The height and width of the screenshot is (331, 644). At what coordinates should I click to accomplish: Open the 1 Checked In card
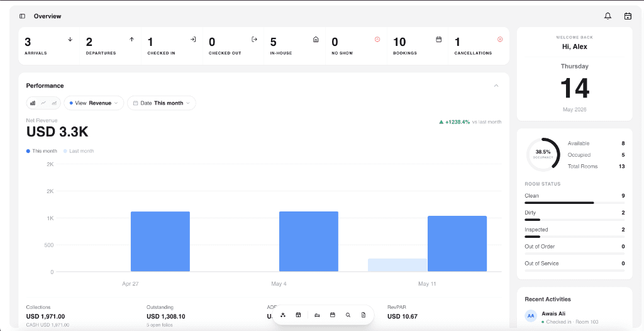[172, 46]
